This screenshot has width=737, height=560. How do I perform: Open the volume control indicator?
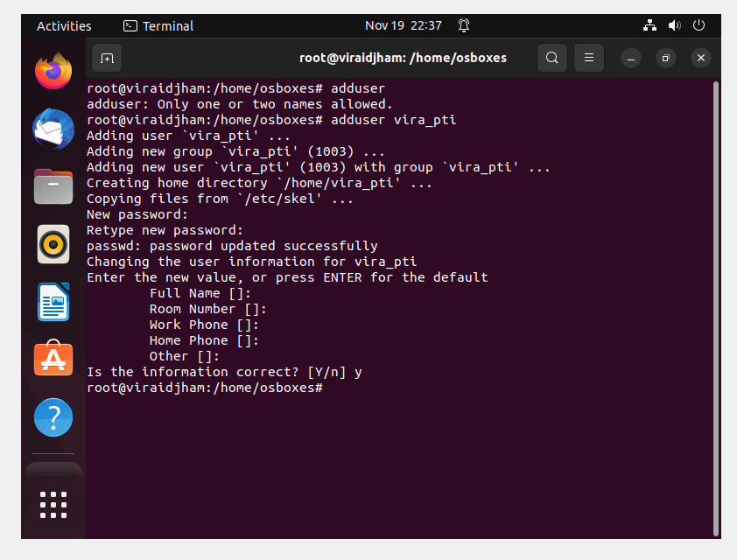[x=675, y=25]
